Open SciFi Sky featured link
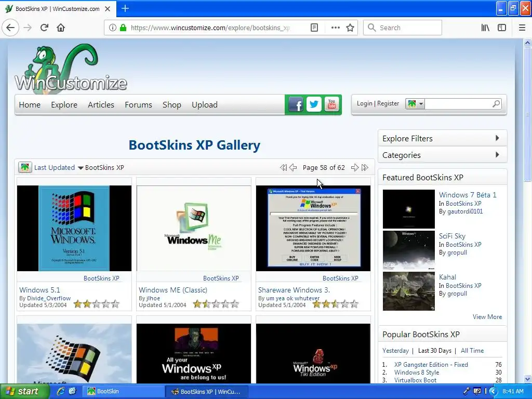532x399 pixels. [452, 236]
